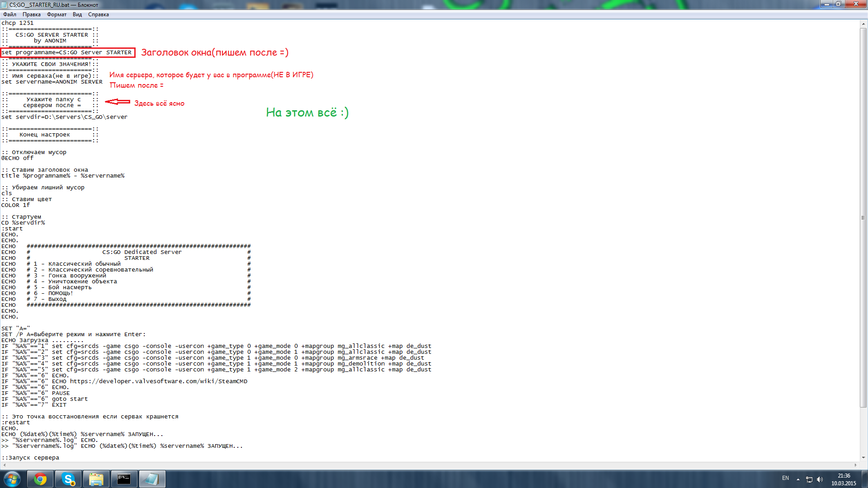The image size is (868, 488).
Task: Click the 'set programname=CS:GO Server STARTER' line
Action: tap(66, 52)
